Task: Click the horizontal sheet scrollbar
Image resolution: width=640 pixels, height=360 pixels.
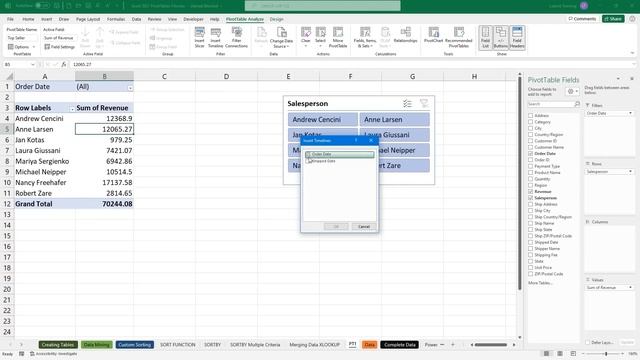Action: (x=491, y=345)
